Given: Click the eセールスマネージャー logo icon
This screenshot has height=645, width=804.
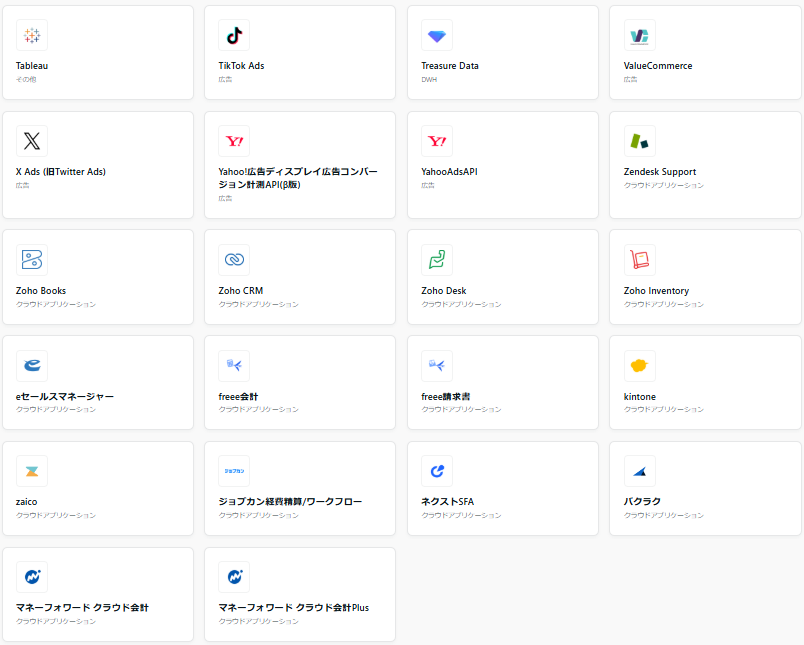Looking at the screenshot, I should pyautogui.click(x=32, y=366).
